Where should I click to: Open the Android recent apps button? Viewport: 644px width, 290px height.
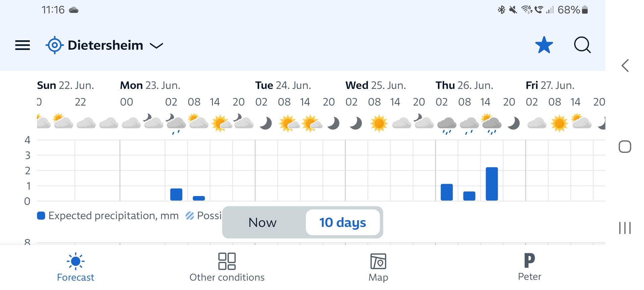click(x=625, y=228)
